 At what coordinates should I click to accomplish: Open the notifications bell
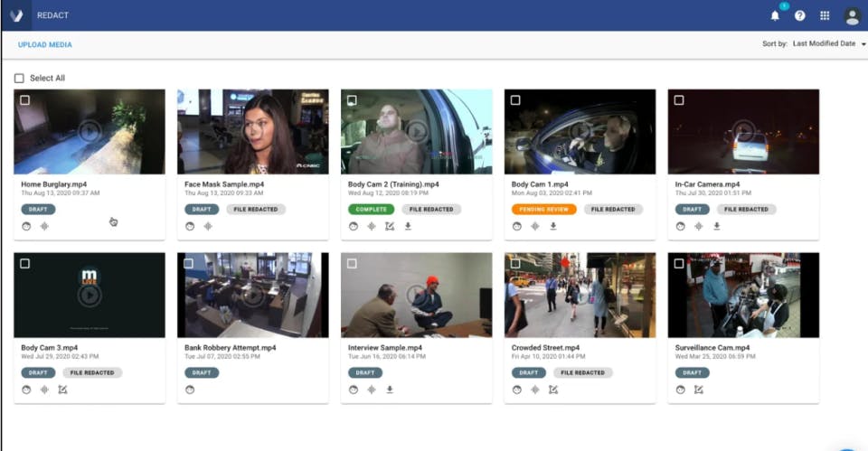point(775,15)
